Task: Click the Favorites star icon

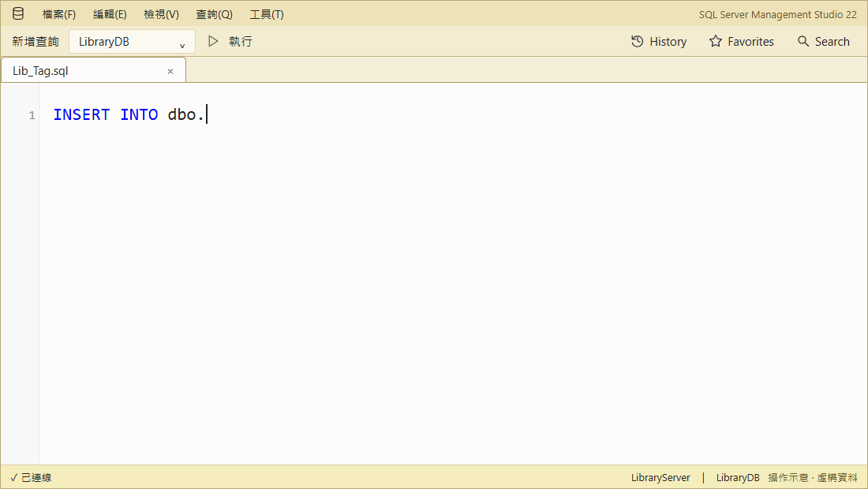Action: [716, 42]
